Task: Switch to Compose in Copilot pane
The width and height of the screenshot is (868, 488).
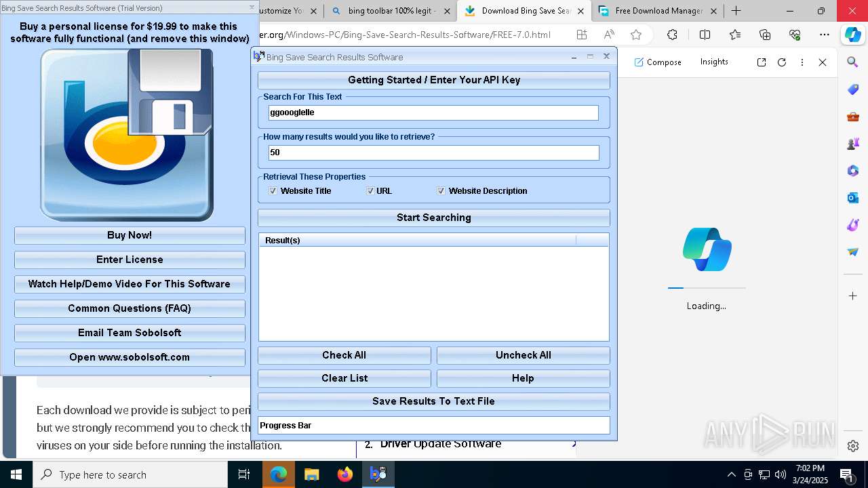Action: (658, 62)
